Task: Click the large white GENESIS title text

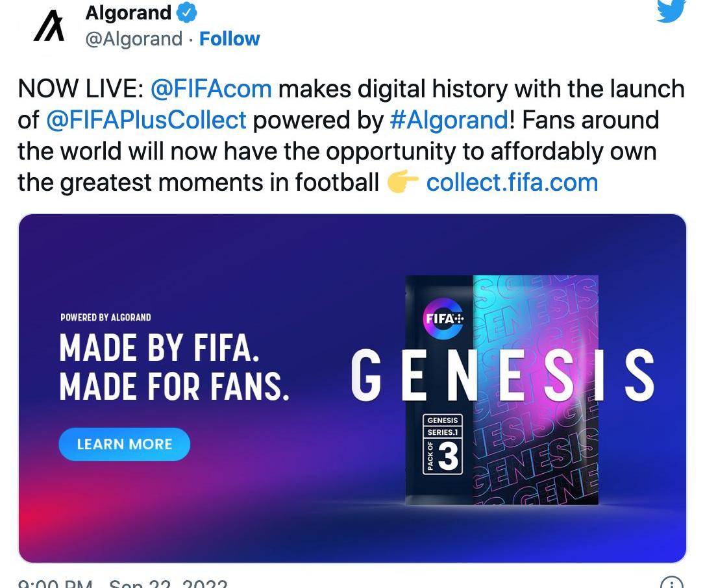Action: [x=502, y=375]
